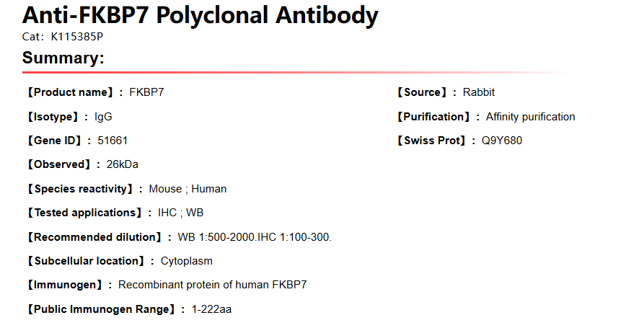Screen dimensions: 644x328
Task: Select the Product name label
Action: pos(71,92)
